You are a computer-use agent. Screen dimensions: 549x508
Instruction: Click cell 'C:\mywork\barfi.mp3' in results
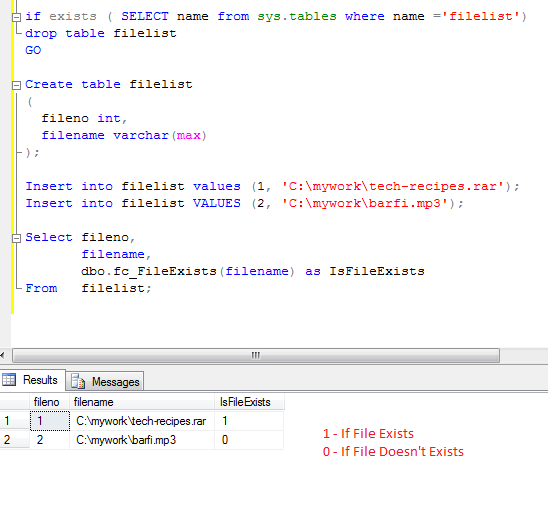(142, 440)
